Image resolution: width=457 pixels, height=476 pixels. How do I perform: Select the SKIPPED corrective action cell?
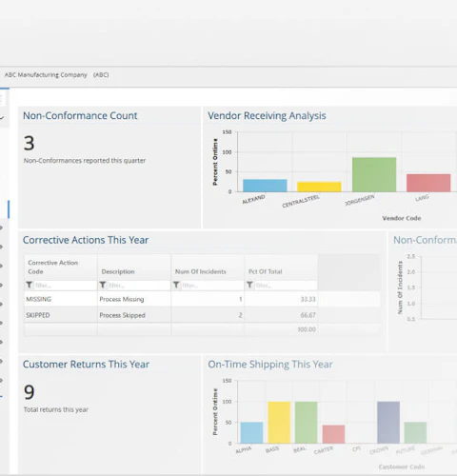61,315
